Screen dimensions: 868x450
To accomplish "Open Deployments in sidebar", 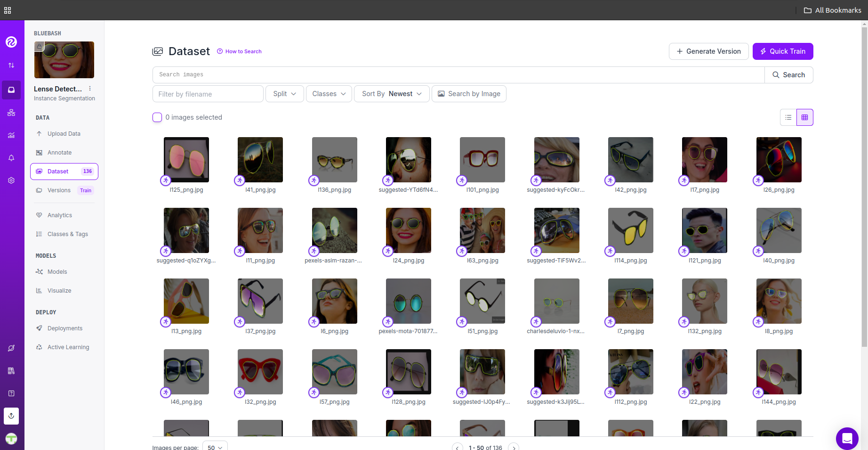I will point(64,328).
